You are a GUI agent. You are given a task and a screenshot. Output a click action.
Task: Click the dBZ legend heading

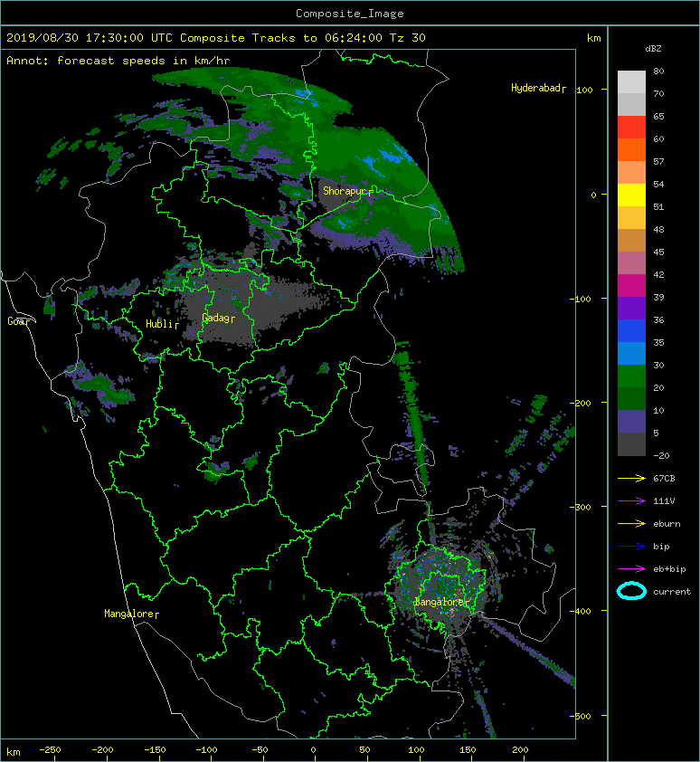(653, 49)
